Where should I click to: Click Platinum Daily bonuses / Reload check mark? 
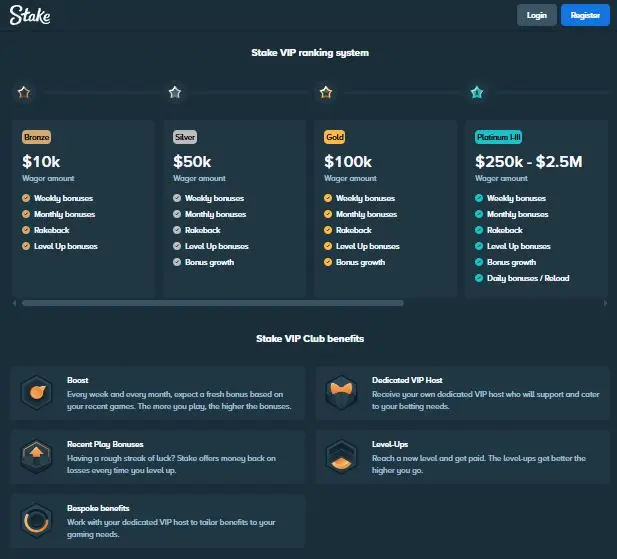(x=479, y=278)
